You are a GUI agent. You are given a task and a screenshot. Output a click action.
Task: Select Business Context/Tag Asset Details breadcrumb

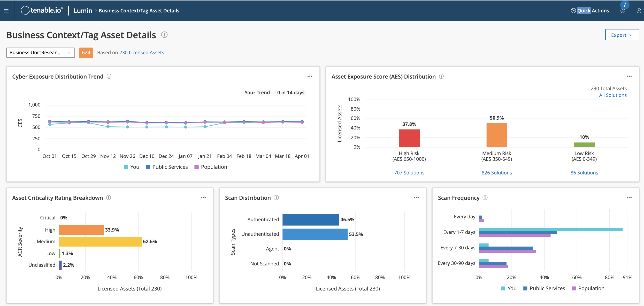(x=139, y=11)
